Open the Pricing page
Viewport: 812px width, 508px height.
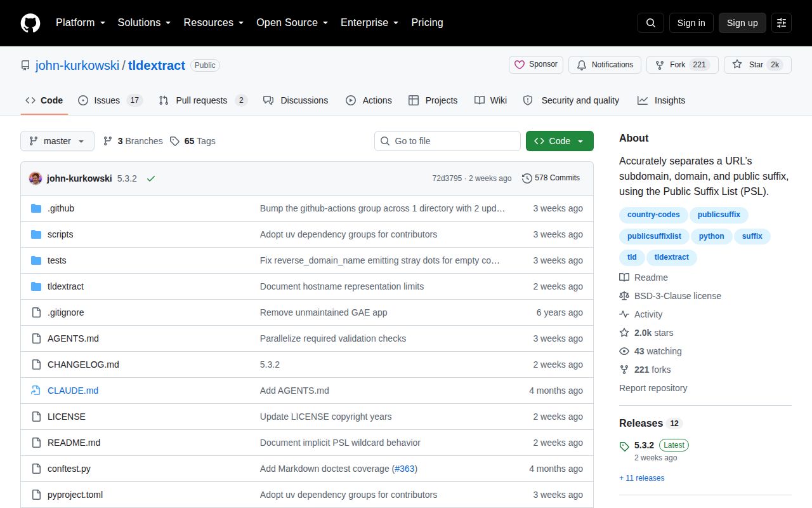pyautogui.click(x=427, y=23)
